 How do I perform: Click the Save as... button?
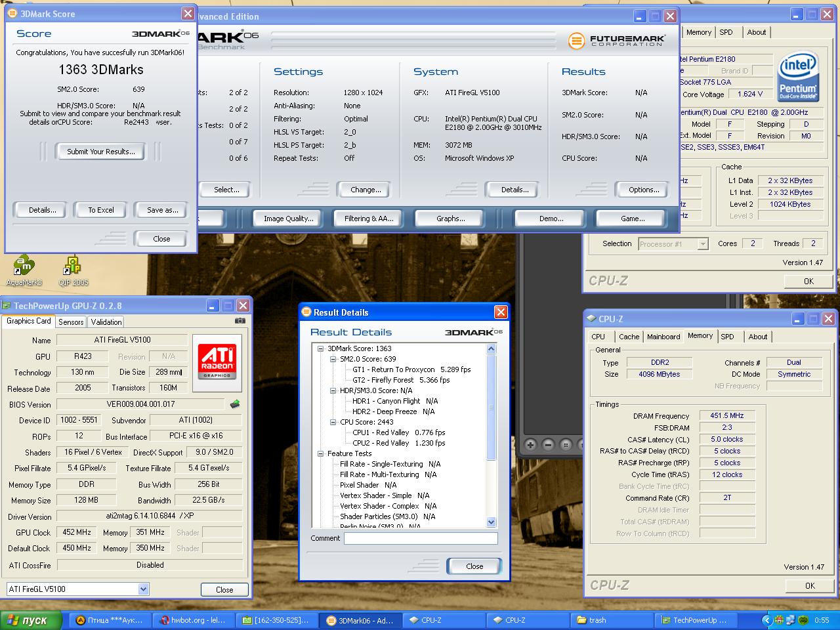pyautogui.click(x=162, y=210)
